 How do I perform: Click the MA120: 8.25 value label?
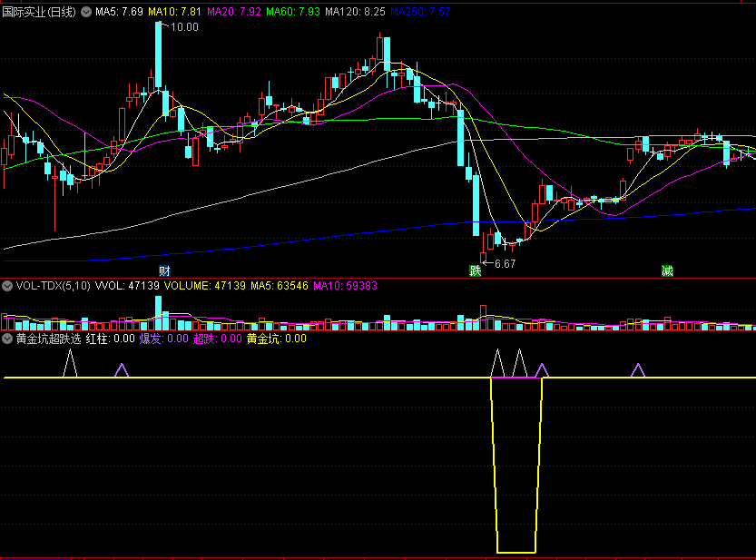tap(356, 12)
